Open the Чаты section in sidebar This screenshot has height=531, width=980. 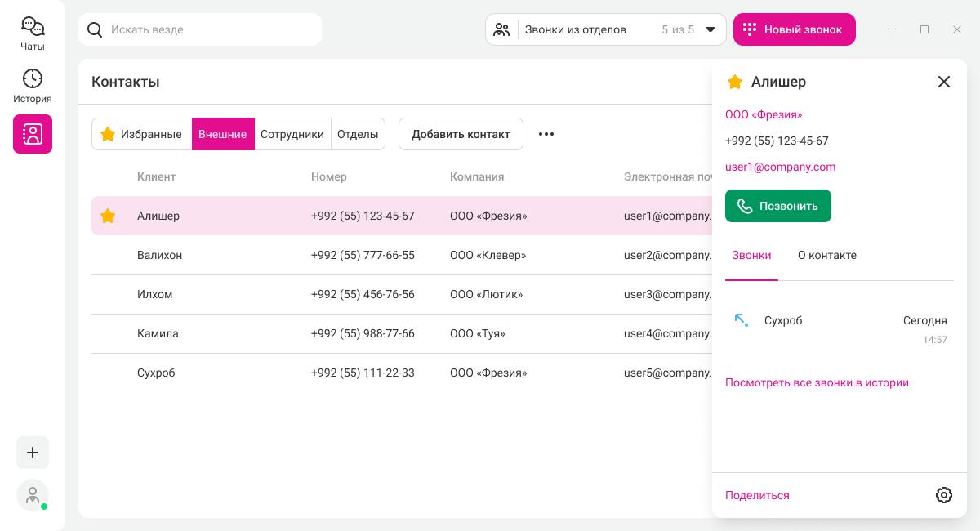[x=33, y=34]
